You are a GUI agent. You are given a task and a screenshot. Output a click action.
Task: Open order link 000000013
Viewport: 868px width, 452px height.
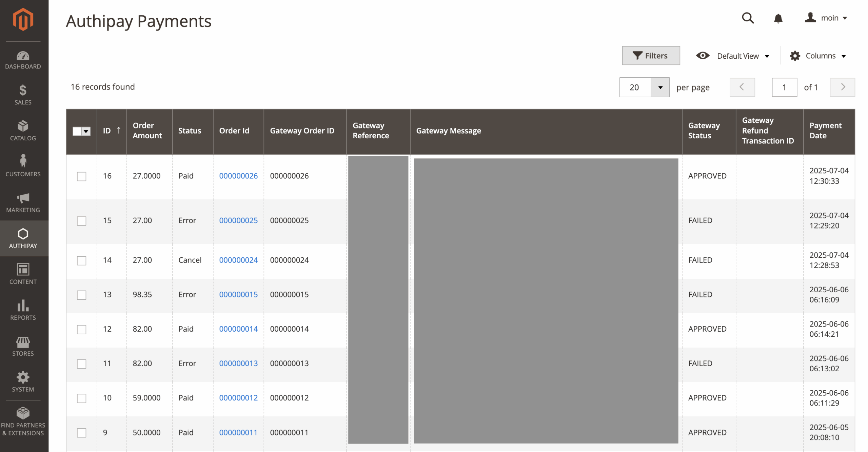pyautogui.click(x=238, y=363)
